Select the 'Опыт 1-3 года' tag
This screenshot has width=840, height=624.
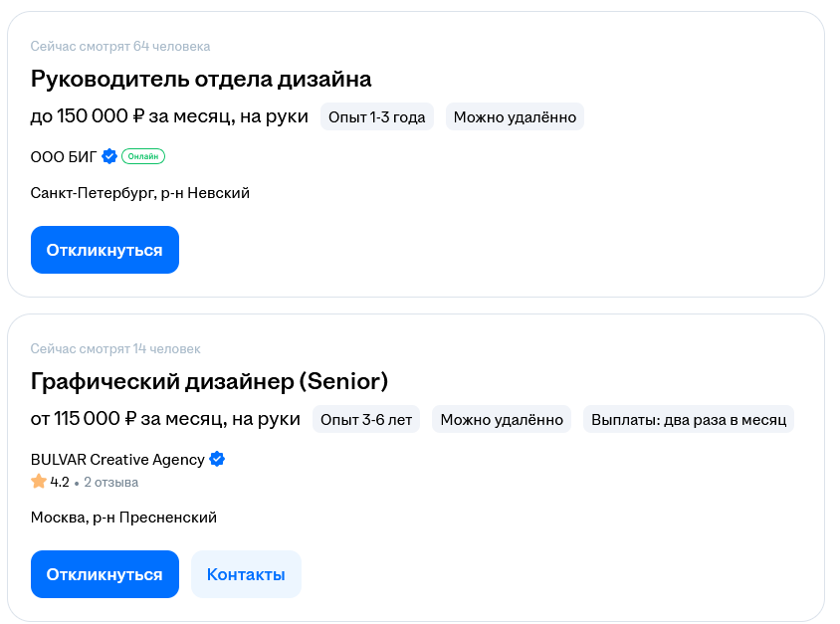pyautogui.click(x=377, y=115)
